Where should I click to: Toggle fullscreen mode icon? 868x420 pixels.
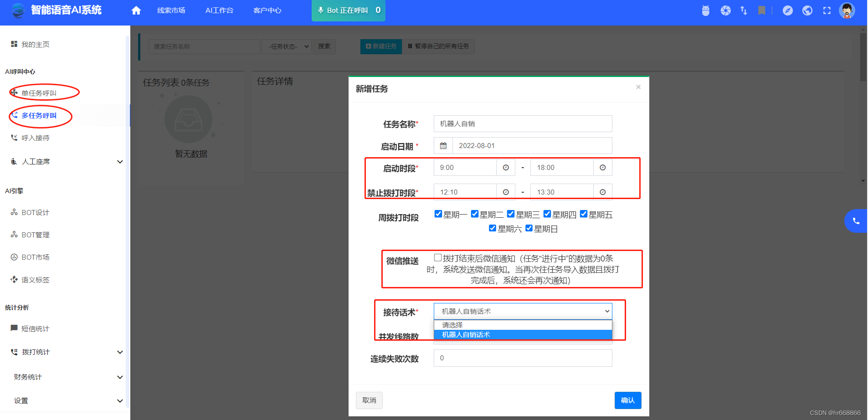(x=827, y=10)
